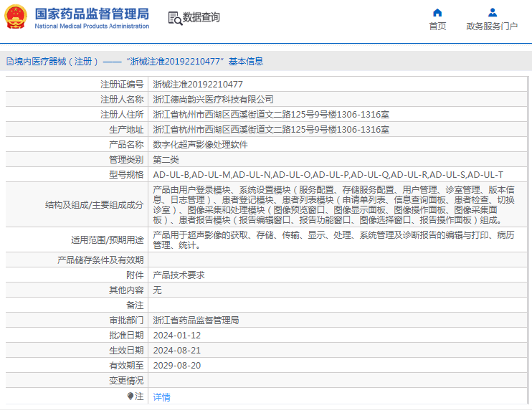Open the 详情 link in the 注 row
Viewport: 532px width, 413px height.
[161, 397]
